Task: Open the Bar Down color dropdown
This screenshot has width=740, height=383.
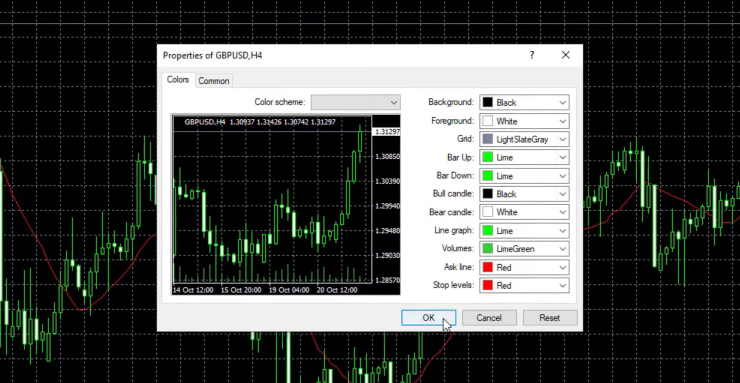Action: [x=524, y=176]
